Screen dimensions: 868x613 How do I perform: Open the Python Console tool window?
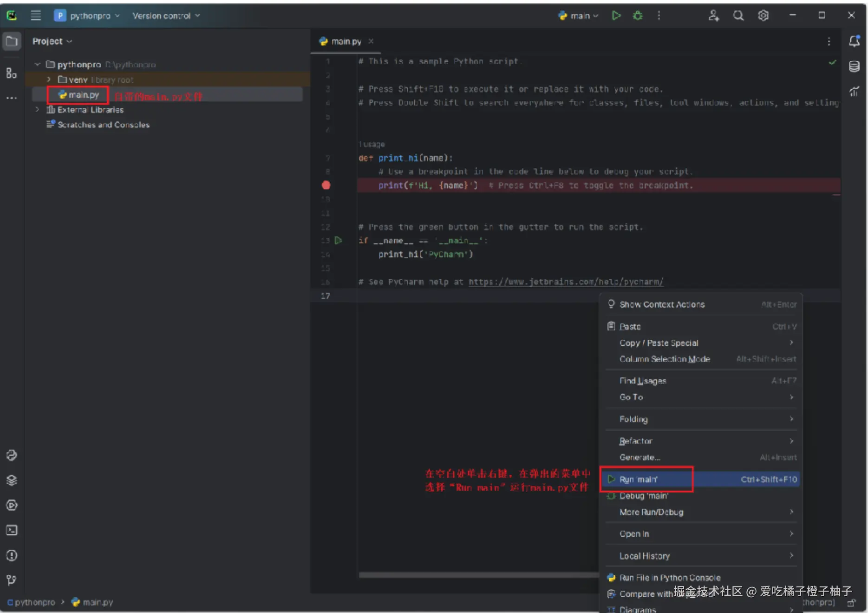tap(12, 455)
